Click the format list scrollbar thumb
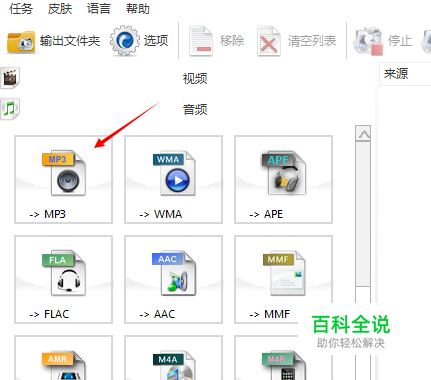This screenshot has height=380, width=431. (x=363, y=214)
